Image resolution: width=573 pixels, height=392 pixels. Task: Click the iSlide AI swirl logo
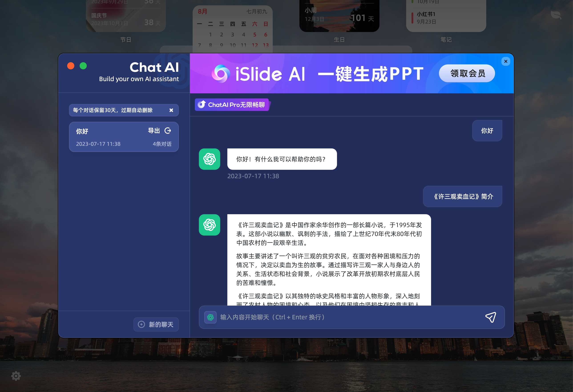[221, 73]
